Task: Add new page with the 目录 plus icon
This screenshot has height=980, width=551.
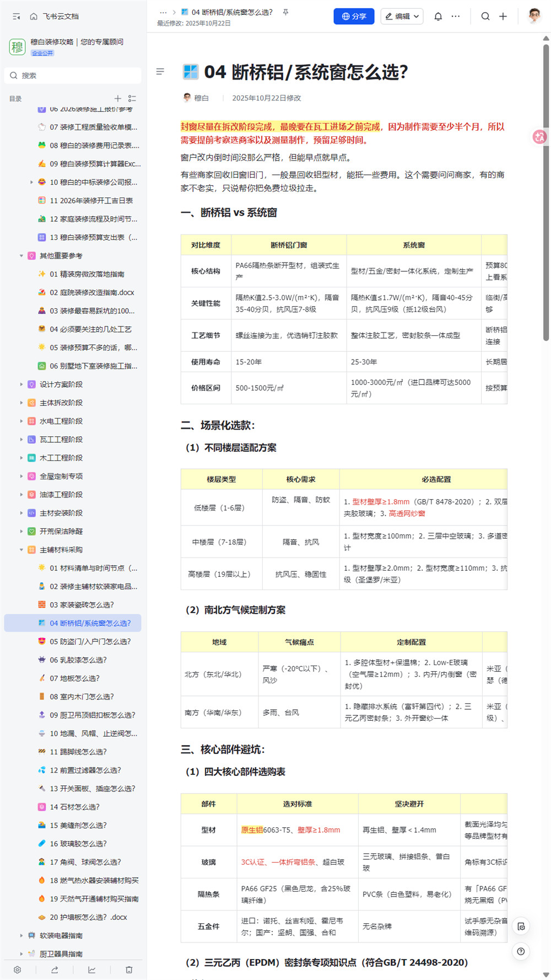Action: click(x=117, y=99)
